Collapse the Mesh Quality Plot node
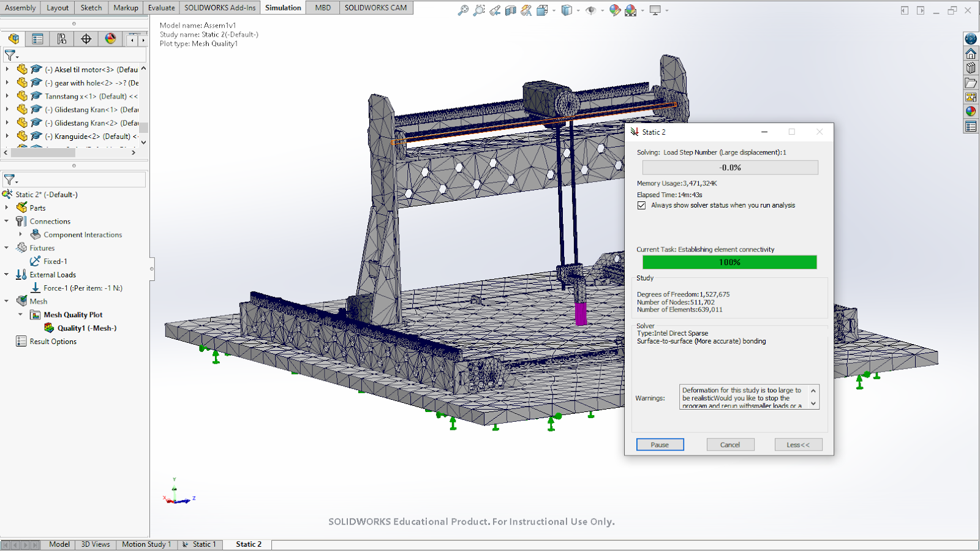Screen dimensions: 980x551 (x=21, y=315)
